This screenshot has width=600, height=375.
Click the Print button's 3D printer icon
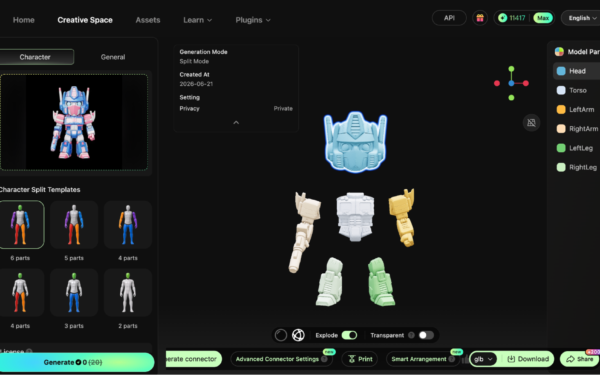(352, 359)
